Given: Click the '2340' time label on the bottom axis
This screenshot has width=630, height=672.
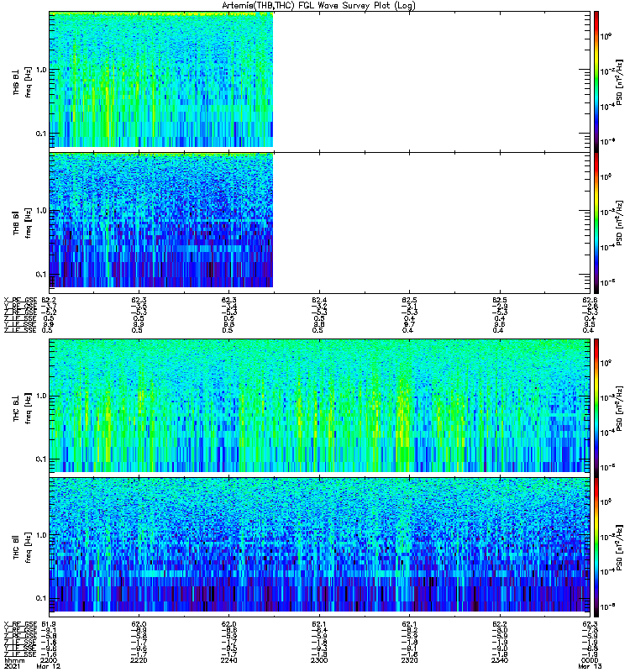Looking at the screenshot, I should (500, 660).
